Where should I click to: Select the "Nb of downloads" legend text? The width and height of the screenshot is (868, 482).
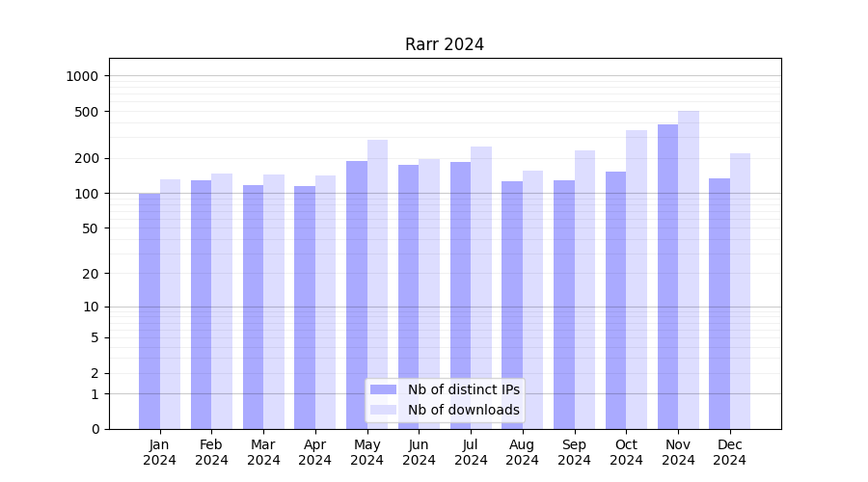[463, 410]
